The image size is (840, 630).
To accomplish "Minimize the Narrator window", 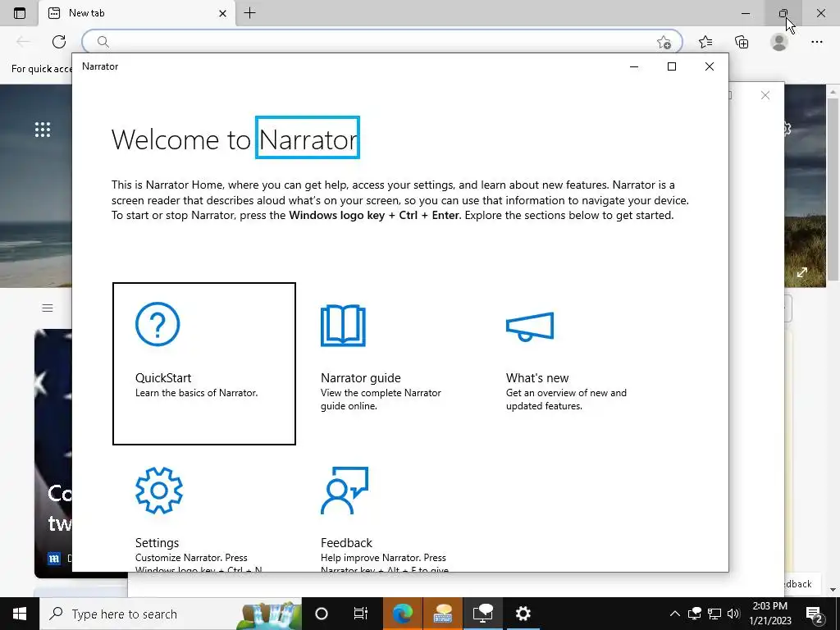I will pos(634,66).
